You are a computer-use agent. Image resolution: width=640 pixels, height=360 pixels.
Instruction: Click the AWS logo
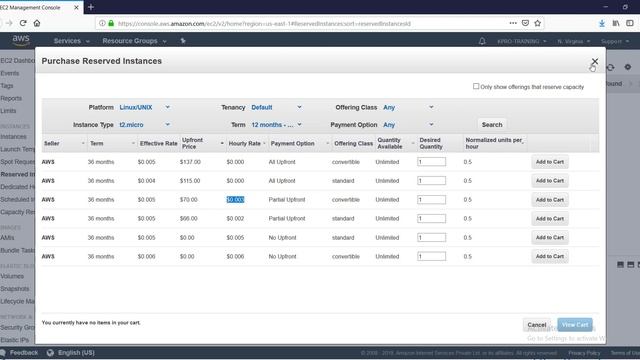[x=21, y=40]
